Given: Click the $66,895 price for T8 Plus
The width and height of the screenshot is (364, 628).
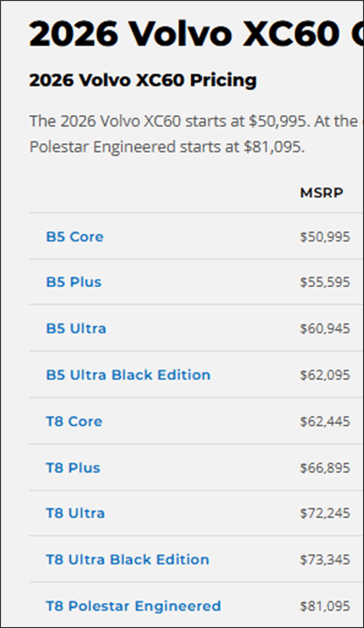Looking at the screenshot, I should pos(325,468).
